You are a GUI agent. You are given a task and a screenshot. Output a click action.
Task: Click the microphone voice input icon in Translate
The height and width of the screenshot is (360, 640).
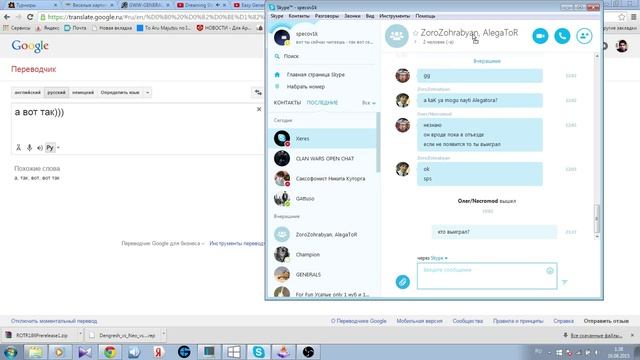tap(29, 148)
